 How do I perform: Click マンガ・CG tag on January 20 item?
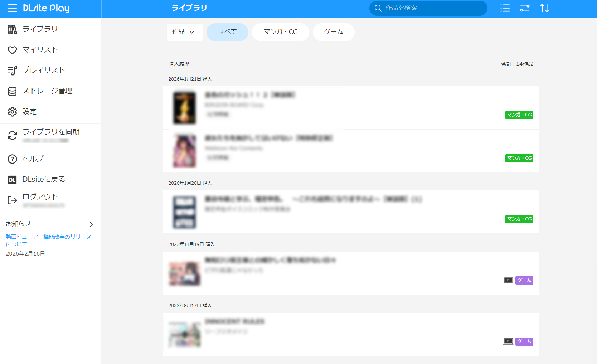[519, 219]
